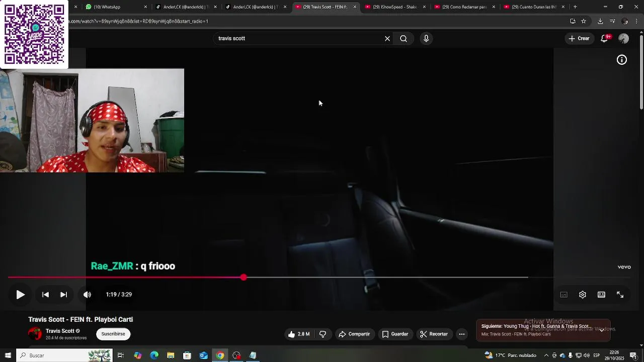Skip to the next video
This screenshot has width=644, height=362.
63,295
